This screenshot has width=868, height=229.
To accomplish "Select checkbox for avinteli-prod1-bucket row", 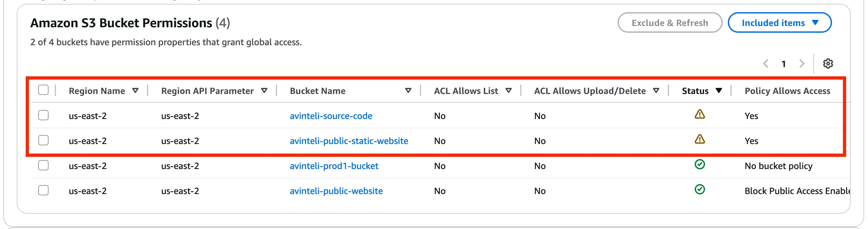I will point(43,165).
